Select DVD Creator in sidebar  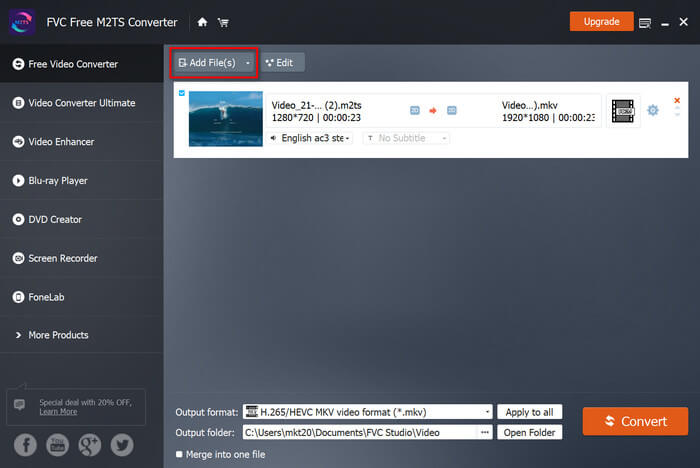tap(82, 220)
